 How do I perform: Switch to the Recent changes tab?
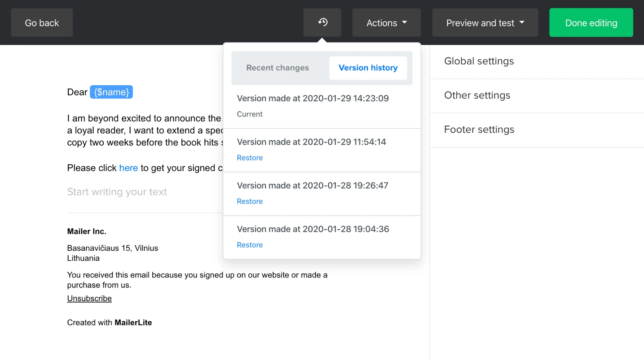pyautogui.click(x=277, y=68)
